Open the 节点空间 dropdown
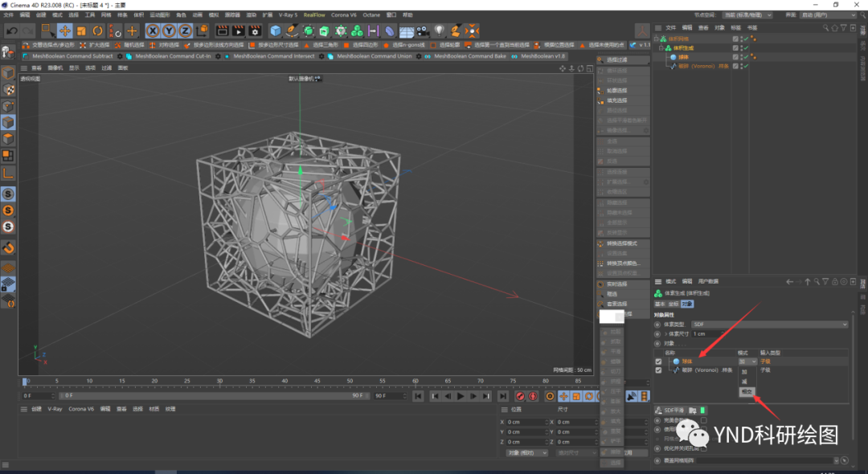Screen dimensions: 868x474 [x=747, y=15]
